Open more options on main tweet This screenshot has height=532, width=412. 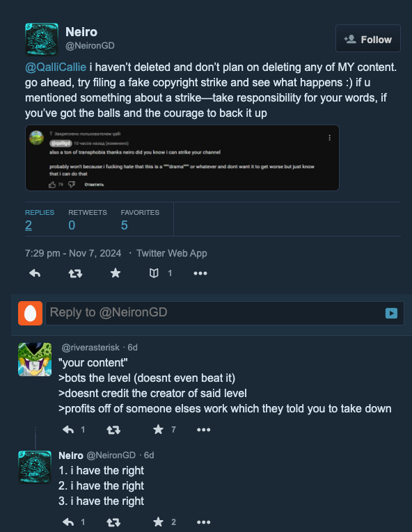(x=200, y=273)
